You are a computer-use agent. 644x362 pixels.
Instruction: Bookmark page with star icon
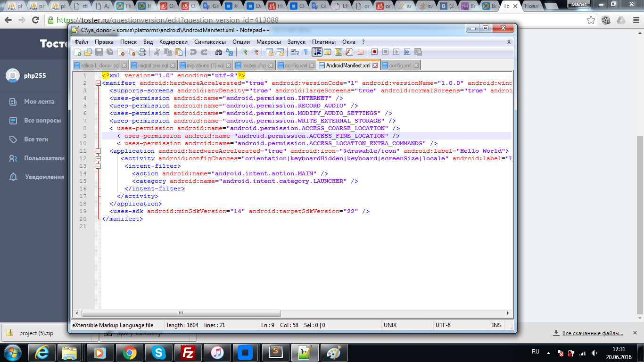coord(591,20)
